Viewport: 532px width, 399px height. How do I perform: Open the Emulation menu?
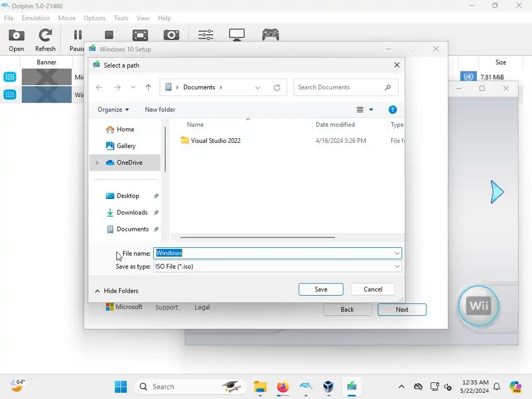point(36,18)
